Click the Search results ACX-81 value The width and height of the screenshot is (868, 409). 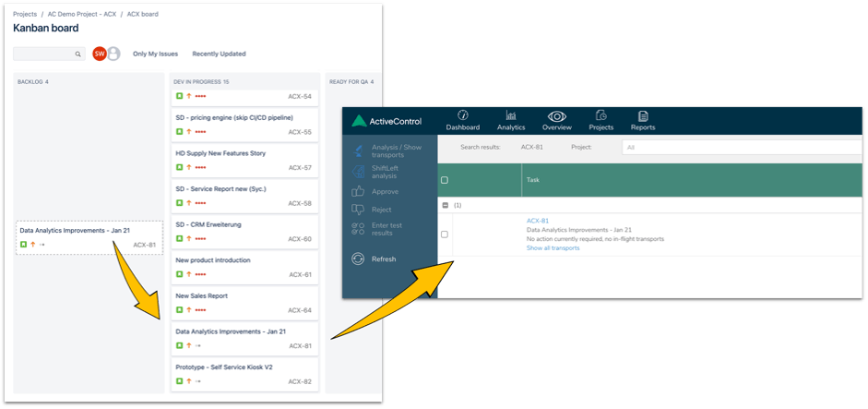coord(531,148)
